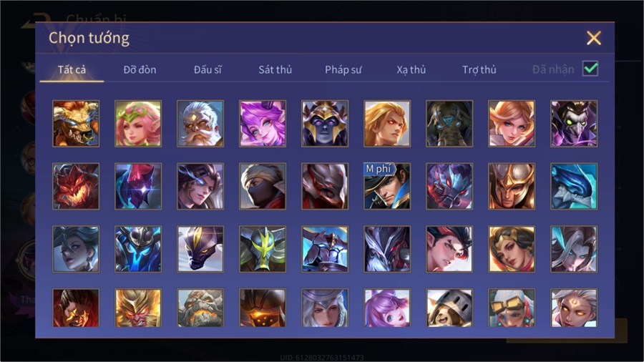Open the 'Đấu sĩ' tab
The height and width of the screenshot is (362, 644).
[208, 70]
